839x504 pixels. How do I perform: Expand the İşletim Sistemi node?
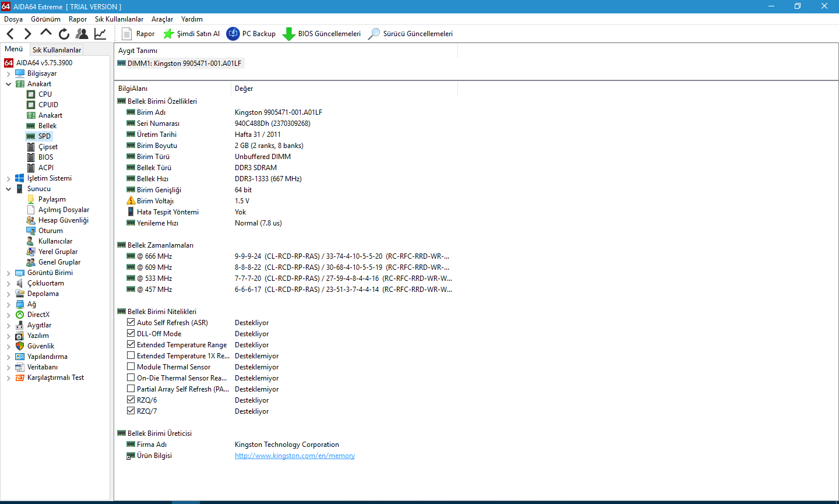8,179
